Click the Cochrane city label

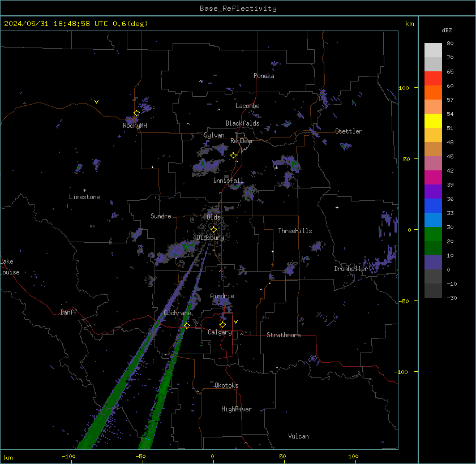click(x=177, y=313)
